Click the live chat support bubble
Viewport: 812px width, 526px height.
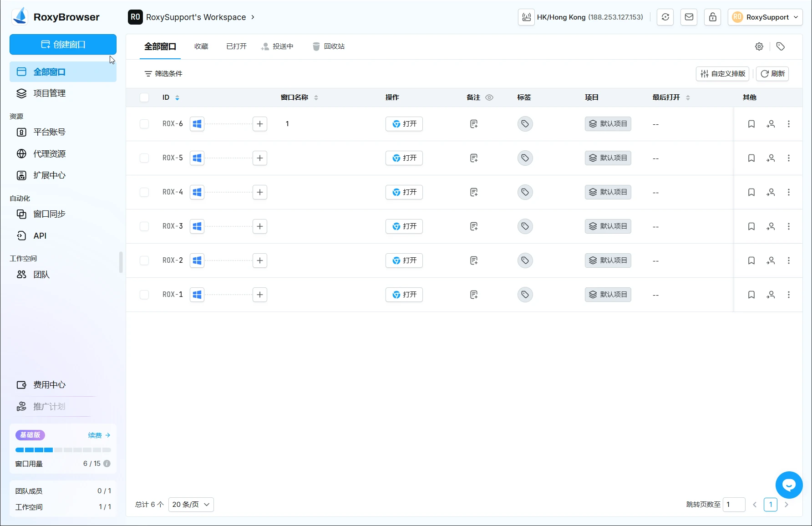(x=789, y=485)
